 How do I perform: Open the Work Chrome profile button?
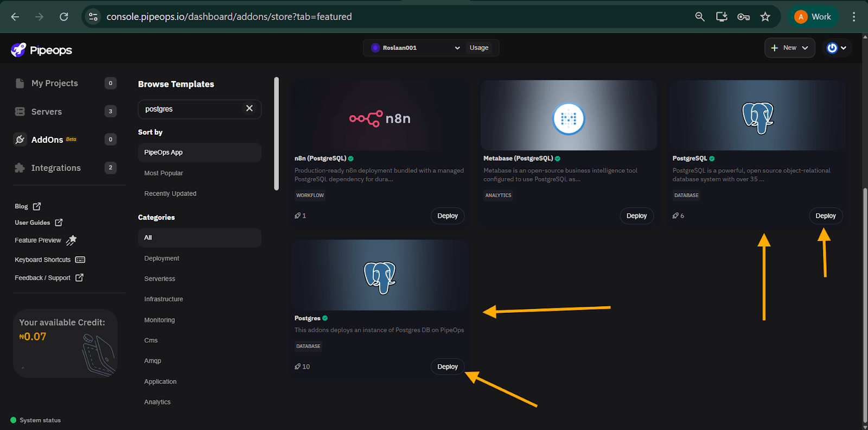[813, 17]
